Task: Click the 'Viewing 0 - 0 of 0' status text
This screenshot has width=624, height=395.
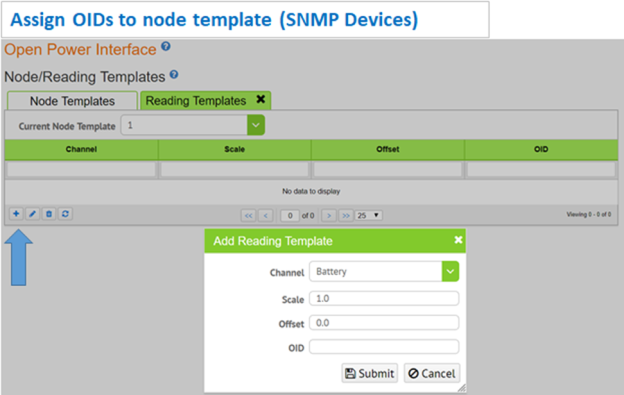Action: click(589, 214)
